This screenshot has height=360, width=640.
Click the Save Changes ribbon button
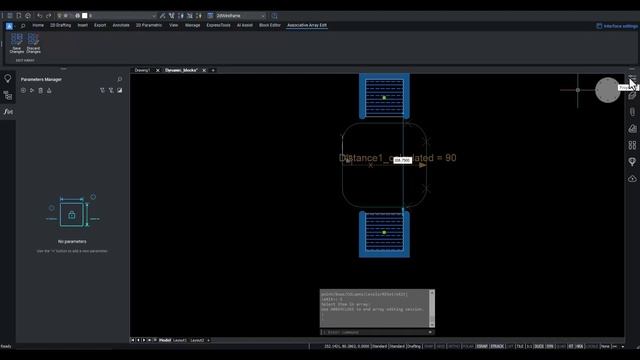[17, 43]
